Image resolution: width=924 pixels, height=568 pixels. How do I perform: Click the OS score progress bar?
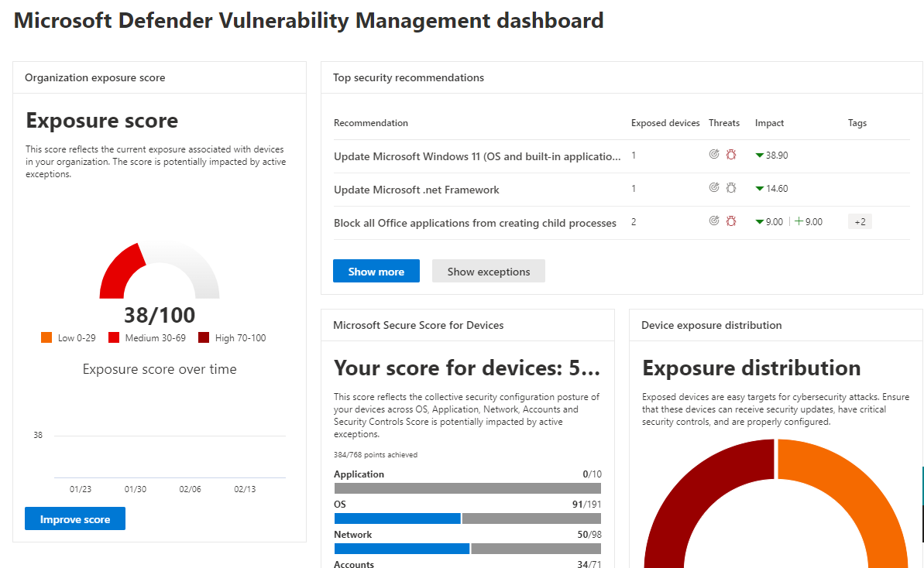(467, 518)
